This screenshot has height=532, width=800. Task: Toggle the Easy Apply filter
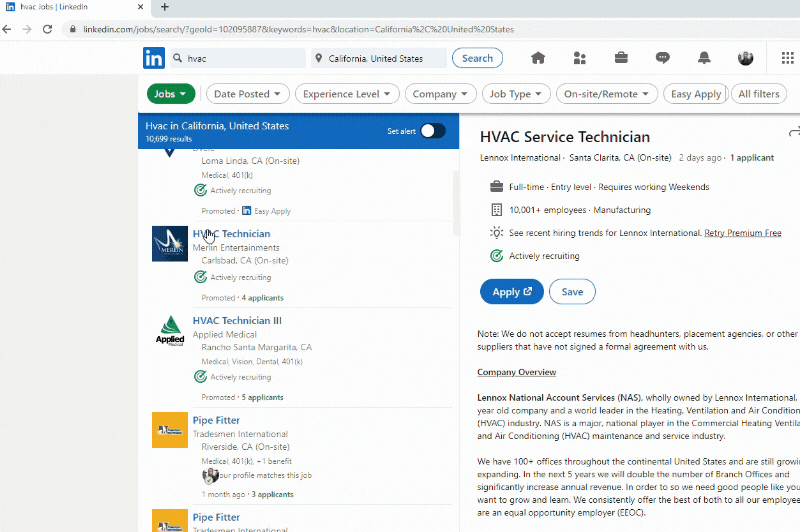(696, 94)
